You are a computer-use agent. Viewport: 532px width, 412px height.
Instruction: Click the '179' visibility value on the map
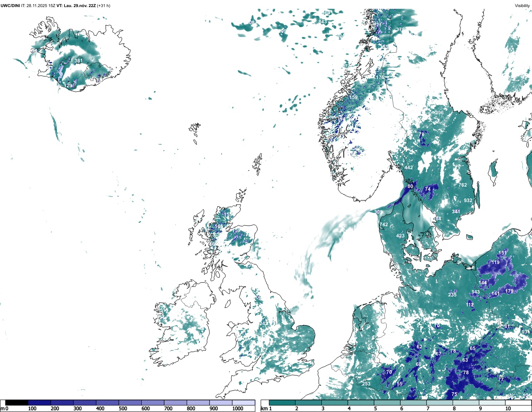[x=510, y=291]
